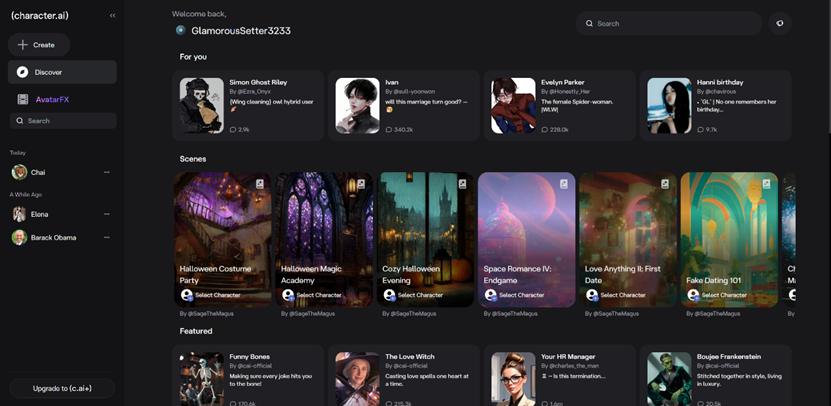Open the Simon Ghost Riley character thumbnail
Image resolution: width=831 pixels, height=406 pixels.
pyautogui.click(x=201, y=105)
